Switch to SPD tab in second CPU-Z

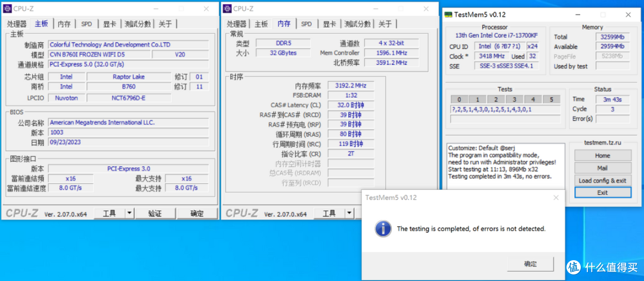point(306,24)
